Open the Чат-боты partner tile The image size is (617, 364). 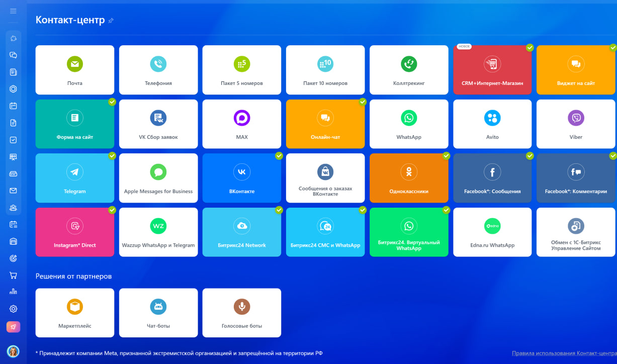[158, 313]
